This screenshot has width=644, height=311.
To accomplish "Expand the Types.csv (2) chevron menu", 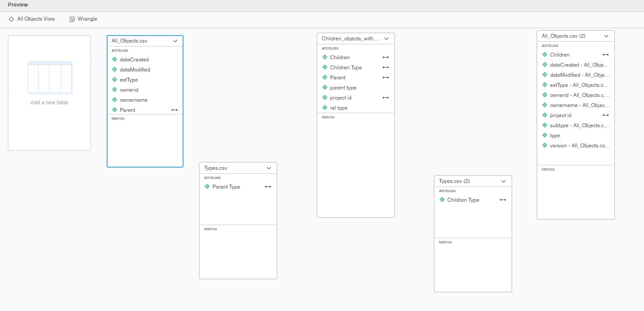I will pos(504,181).
